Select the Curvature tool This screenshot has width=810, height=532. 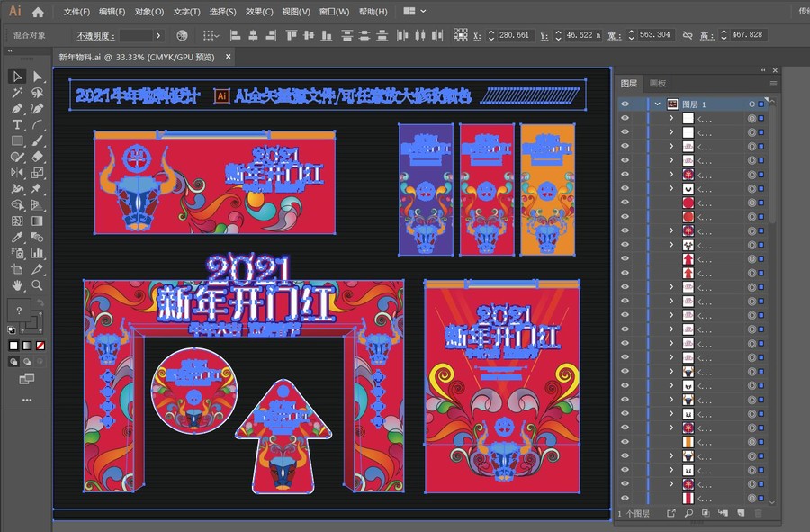(x=37, y=109)
